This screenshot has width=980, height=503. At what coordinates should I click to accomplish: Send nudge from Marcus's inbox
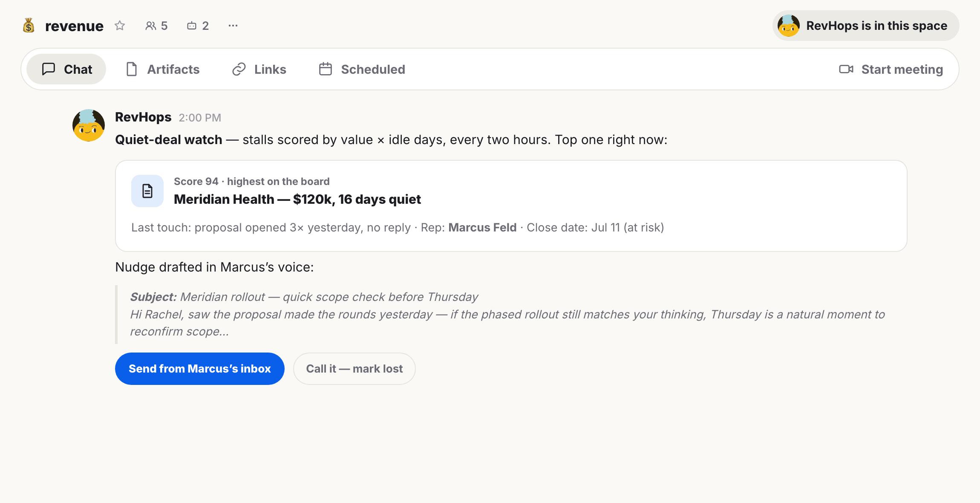click(200, 369)
